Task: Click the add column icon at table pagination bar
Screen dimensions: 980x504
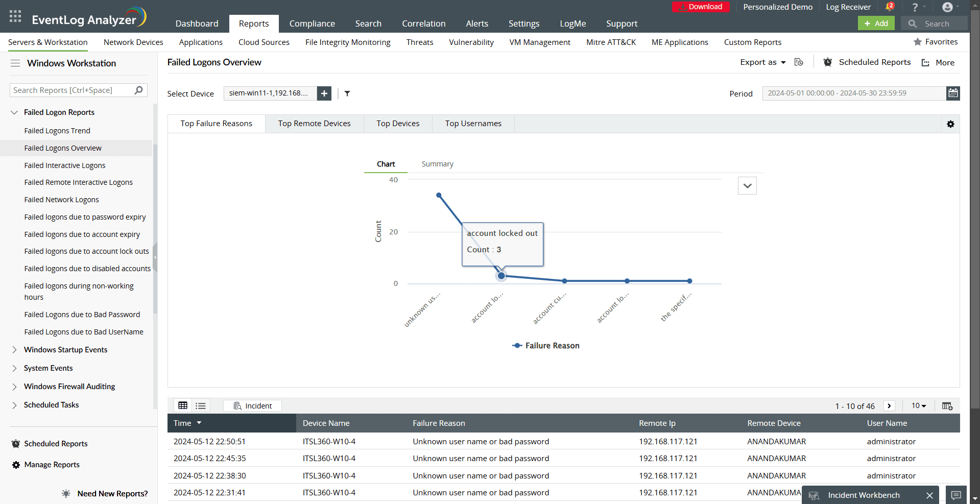Action: [x=947, y=405]
